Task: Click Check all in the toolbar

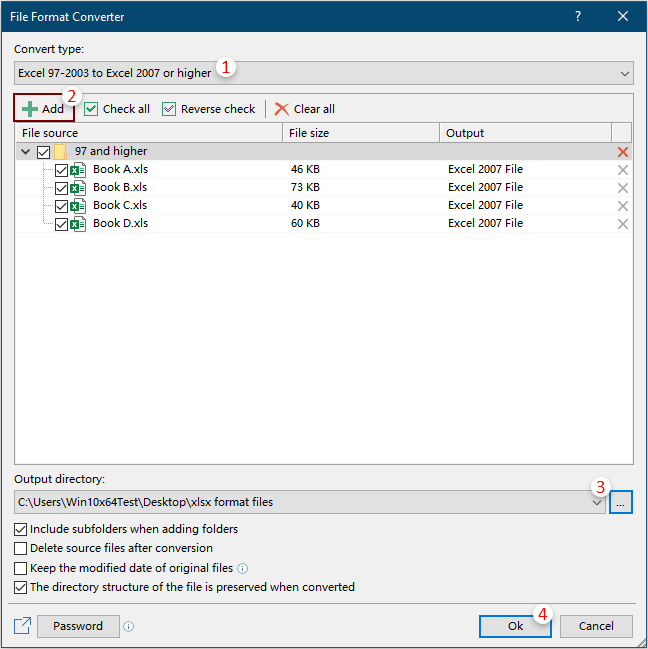Action: pos(117,109)
